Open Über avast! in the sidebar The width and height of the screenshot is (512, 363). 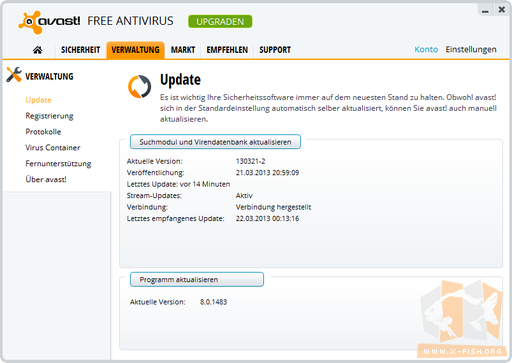tap(46, 179)
